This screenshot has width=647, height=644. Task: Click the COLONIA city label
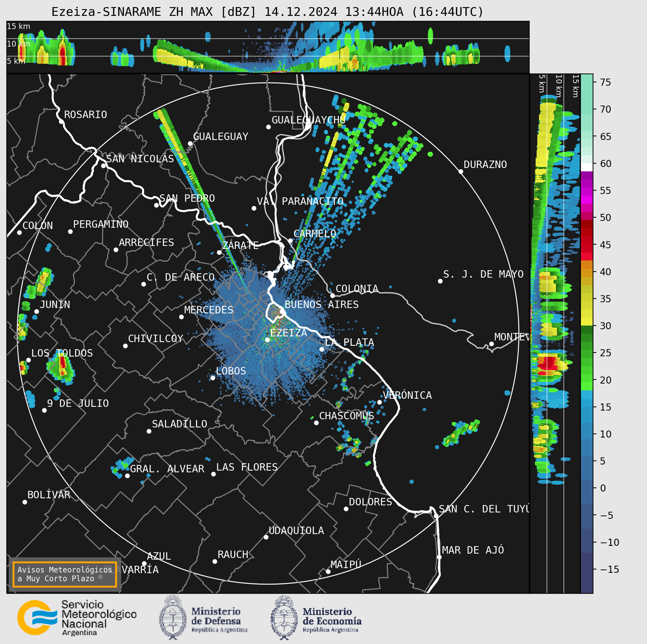point(357,289)
